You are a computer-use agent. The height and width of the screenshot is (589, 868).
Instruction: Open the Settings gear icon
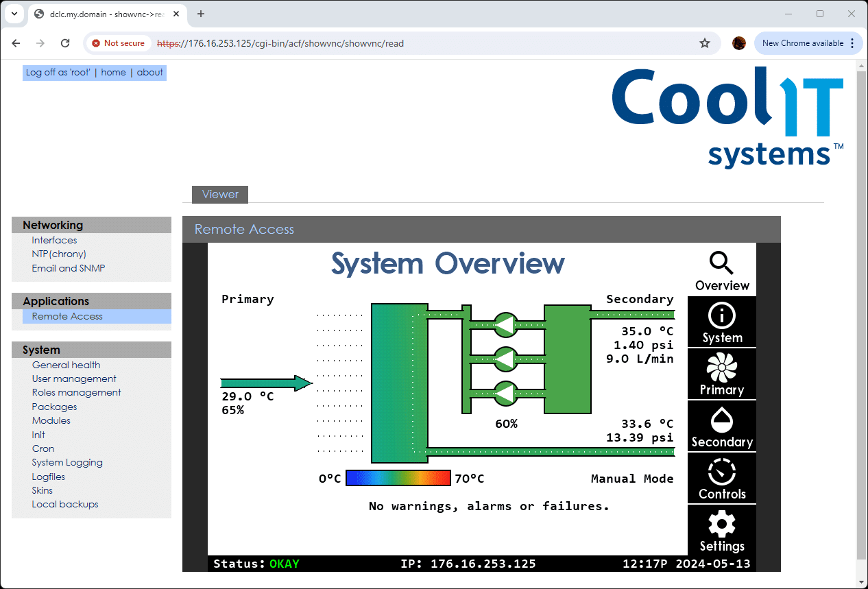(x=721, y=525)
